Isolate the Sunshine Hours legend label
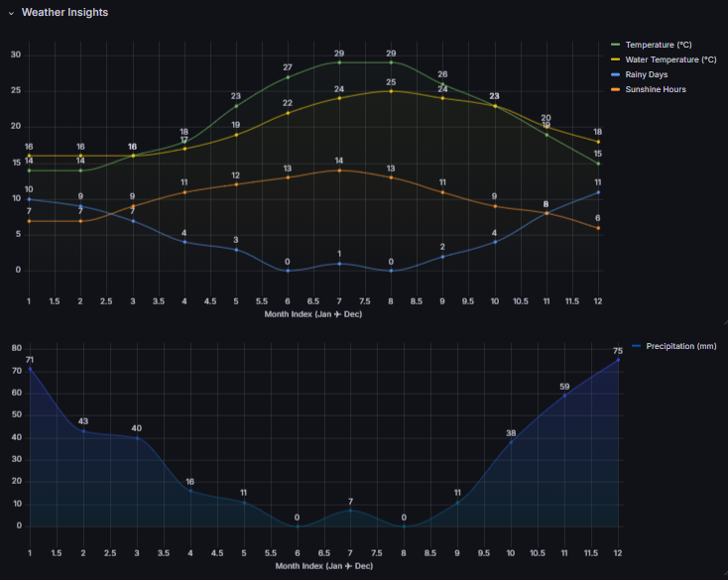 pos(655,89)
